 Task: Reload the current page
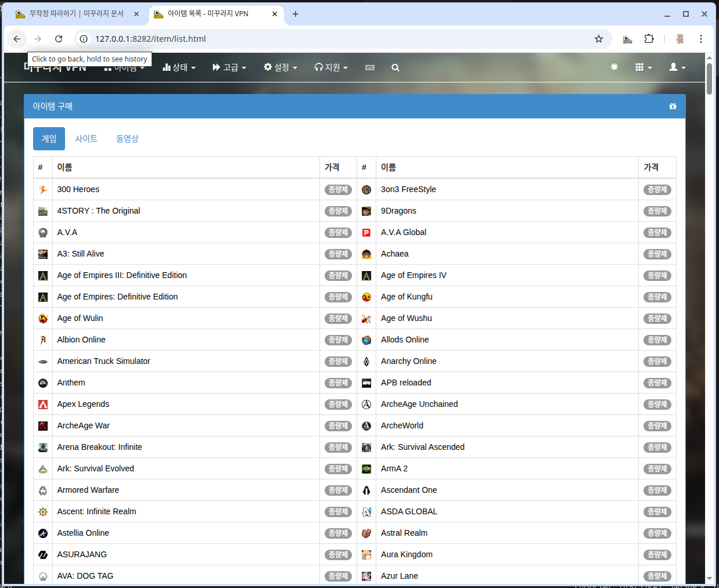pyautogui.click(x=59, y=39)
